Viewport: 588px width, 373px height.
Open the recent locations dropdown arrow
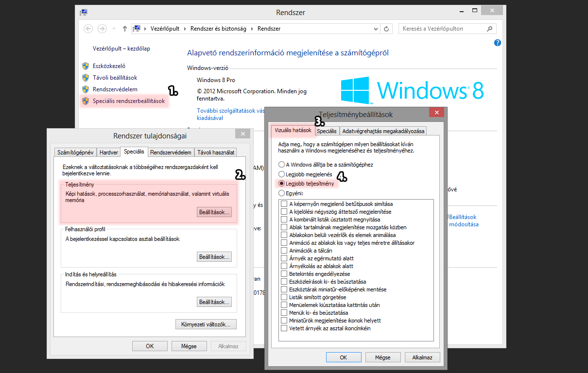[x=114, y=29]
